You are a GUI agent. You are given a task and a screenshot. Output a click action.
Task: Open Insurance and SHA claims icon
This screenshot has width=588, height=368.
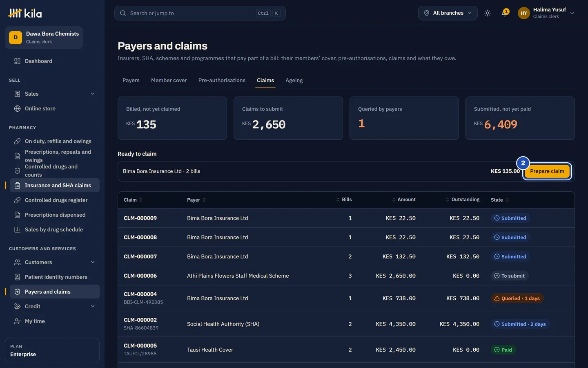[17, 185]
